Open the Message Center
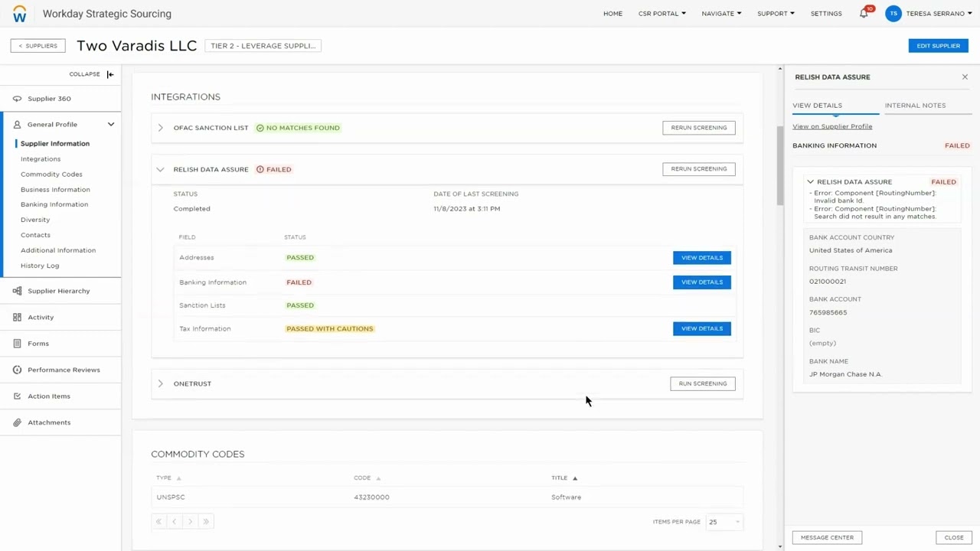 (827, 537)
